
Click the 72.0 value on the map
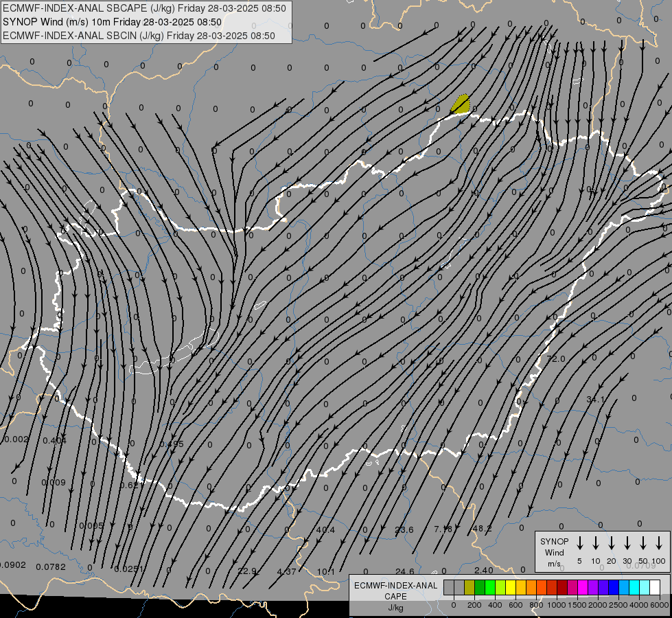[556, 358]
